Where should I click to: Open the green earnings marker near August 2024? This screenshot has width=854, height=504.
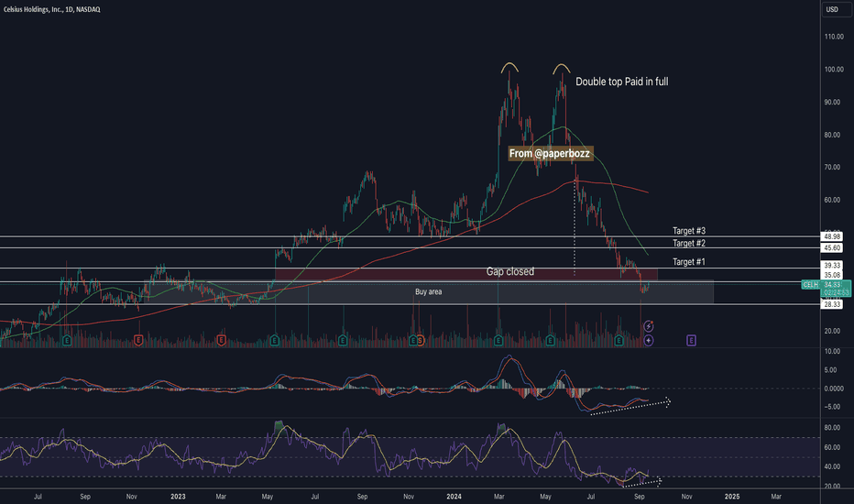tap(619, 341)
